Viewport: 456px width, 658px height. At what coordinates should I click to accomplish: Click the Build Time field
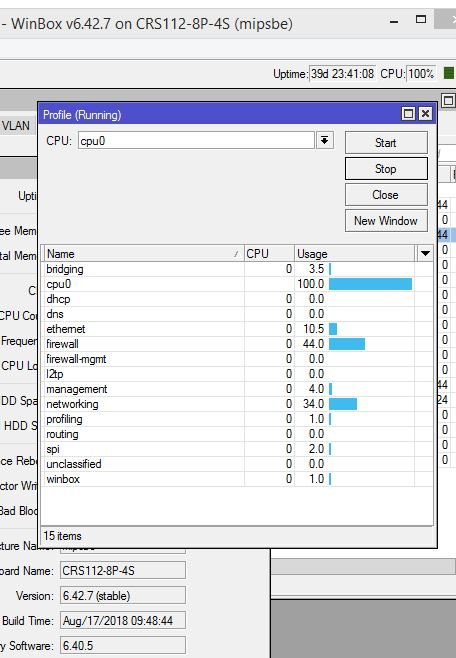point(123,621)
